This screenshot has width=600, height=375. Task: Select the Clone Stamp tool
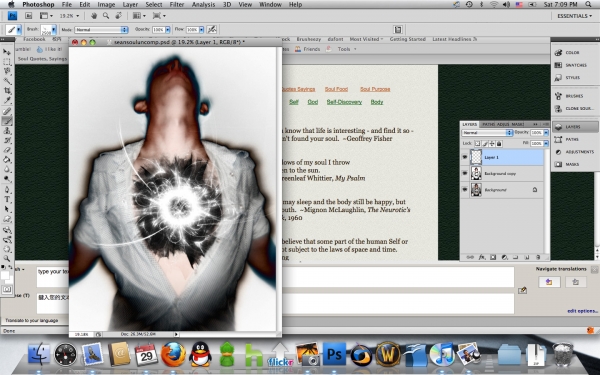pyautogui.click(x=7, y=131)
